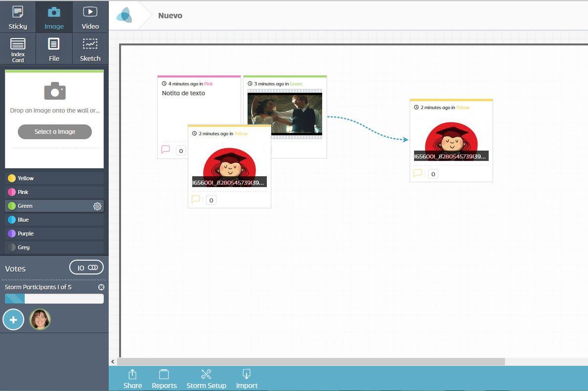Select the Purple color option

pos(54,234)
